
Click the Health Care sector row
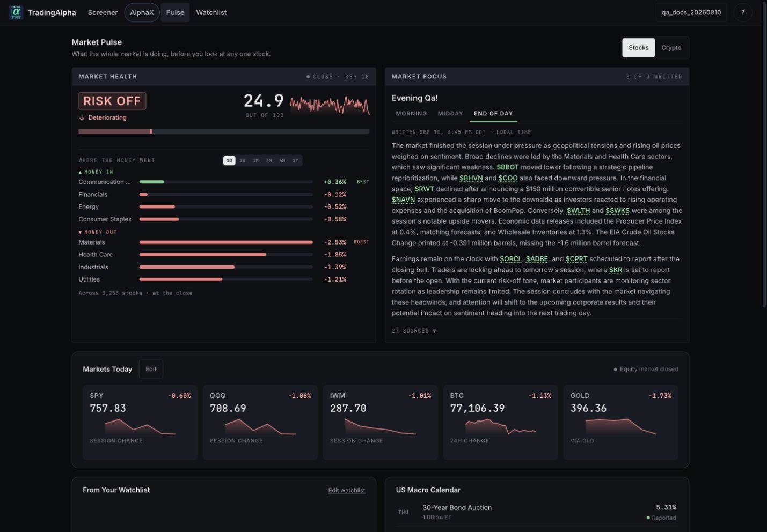click(x=224, y=255)
